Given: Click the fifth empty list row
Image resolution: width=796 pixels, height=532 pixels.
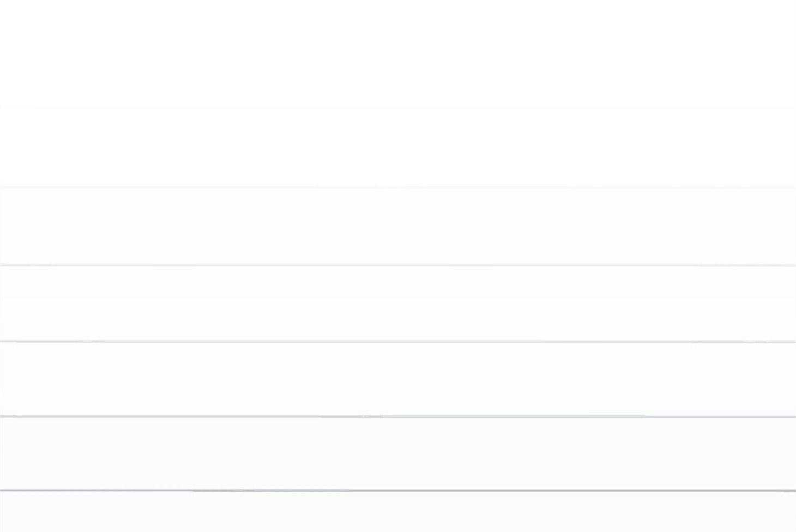Looking at the screenshot, I should (398, 379).
